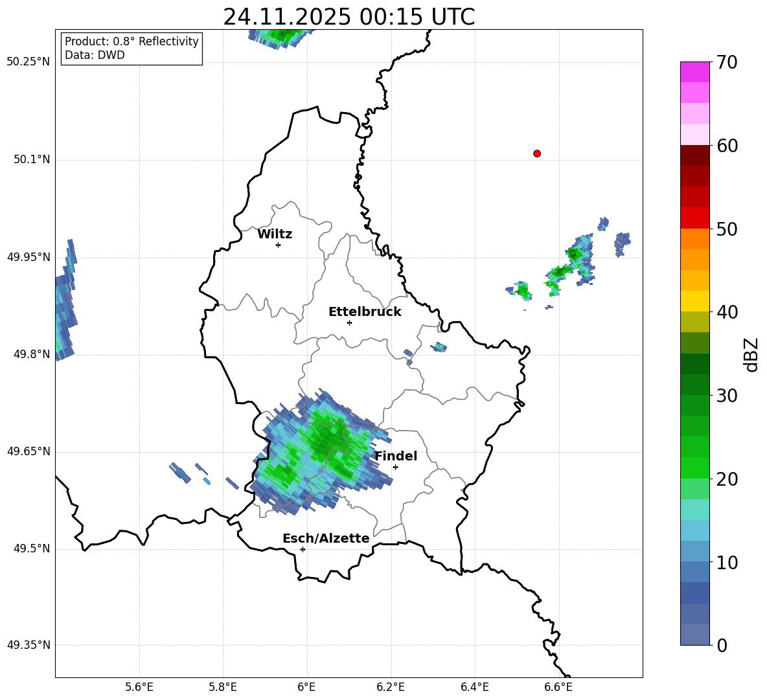This screenshot has height=700, width=767.
Task: Click the red dot radar station marker
Action: click(x=537, y=153)
